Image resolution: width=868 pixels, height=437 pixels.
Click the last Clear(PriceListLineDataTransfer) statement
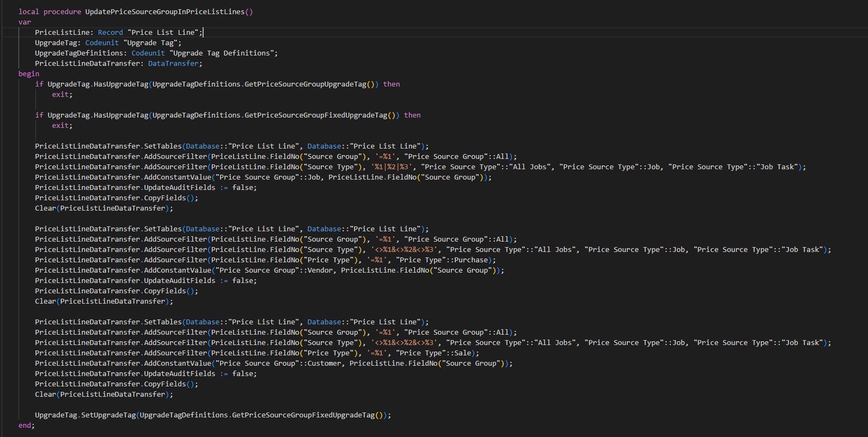[103, 394]
